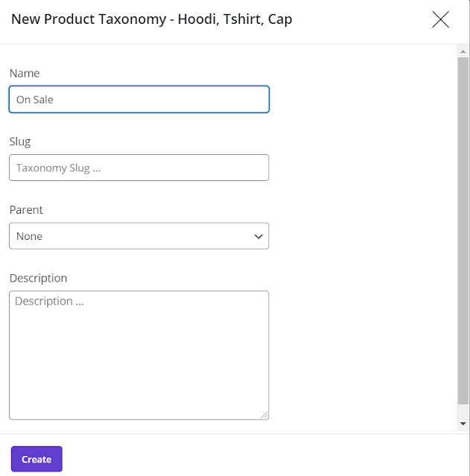This screenshot has height=476, width=470.
Task: Select the 'On Sale' text in Name
Action: click(35, 100)
